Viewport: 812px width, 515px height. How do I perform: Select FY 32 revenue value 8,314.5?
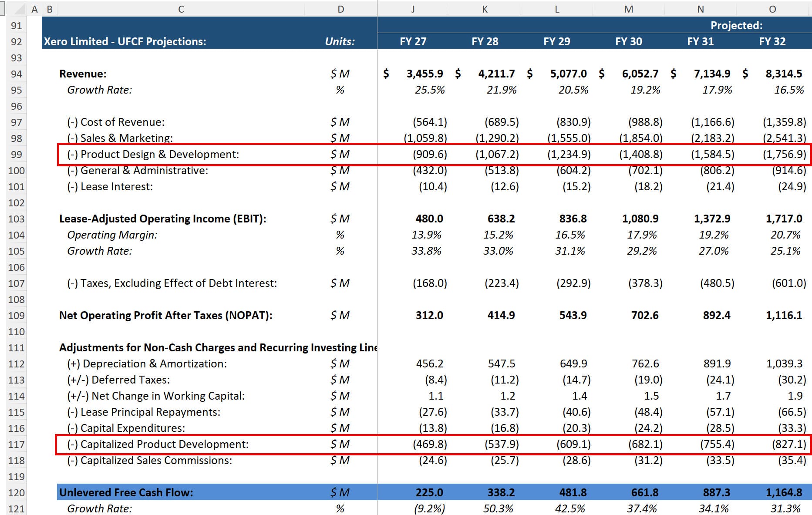[x=784, y=74]
